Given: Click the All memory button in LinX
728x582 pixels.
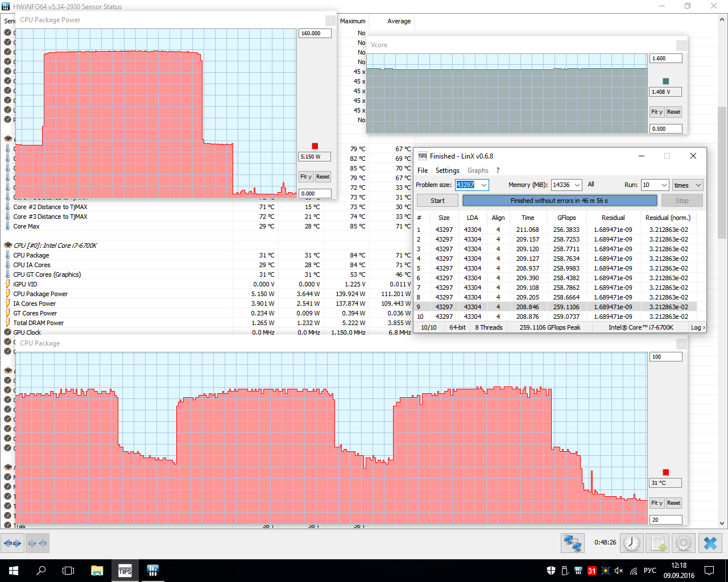Looking at the screenshot, I should point(591,184).
